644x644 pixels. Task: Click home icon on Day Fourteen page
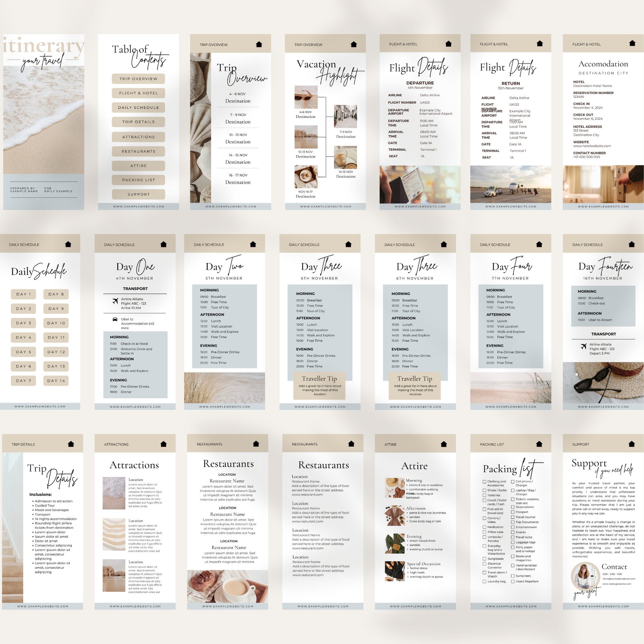coord(631,244)
